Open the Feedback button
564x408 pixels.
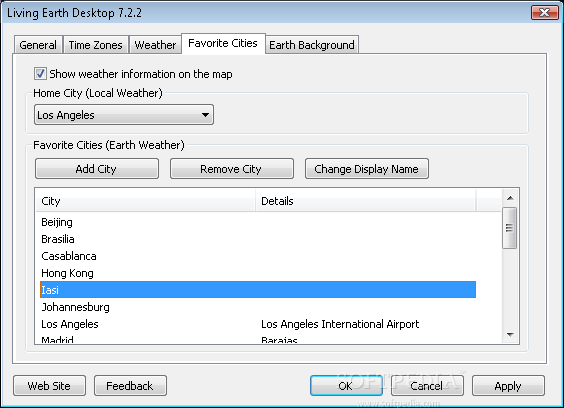click(x=130, y=386)
